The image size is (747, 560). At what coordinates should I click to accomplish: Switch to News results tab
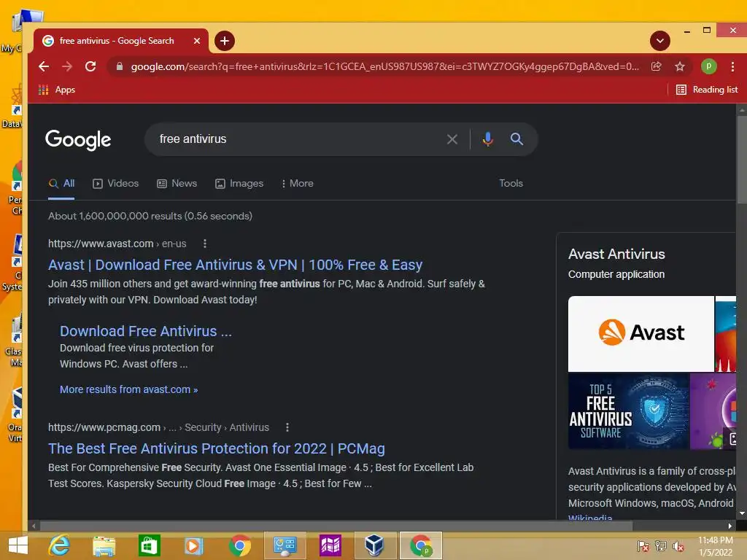[x=177, y=183]
